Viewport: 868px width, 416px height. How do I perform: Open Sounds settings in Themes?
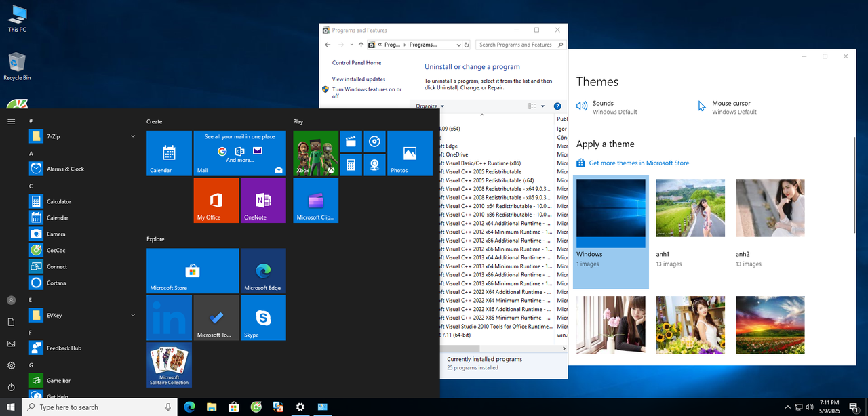click(607, 107)
